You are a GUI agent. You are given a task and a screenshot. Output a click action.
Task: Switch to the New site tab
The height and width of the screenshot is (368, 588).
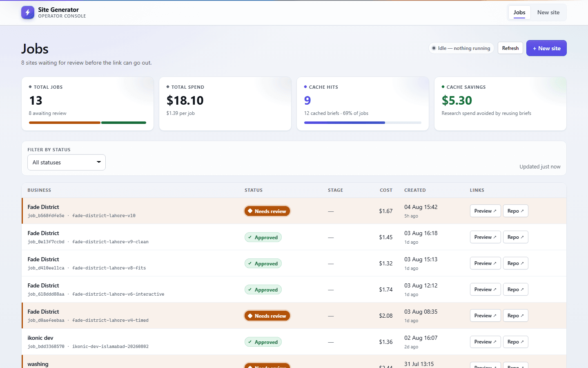pyautogui.click(x=548, y=13)
